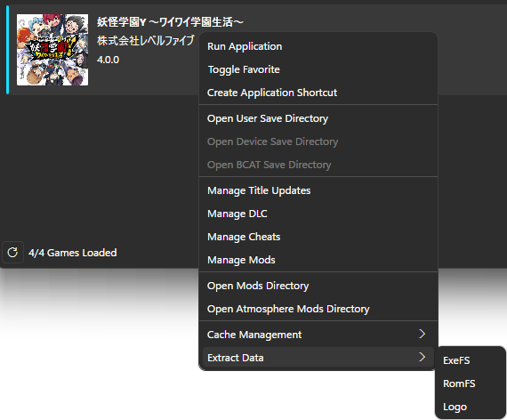Open Manage Cheats dialog
The height and width of the screenshot is (420, 507).
[x=318, y=237]
